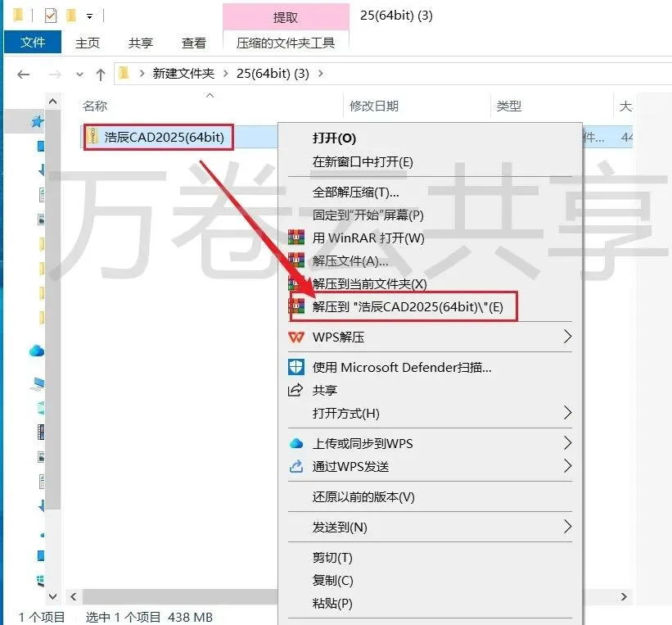Click the 浩辰CAD2025(64bit) zip file icon
The height and width of the screenshot is (625, 672).
click(x=92, y=137)
